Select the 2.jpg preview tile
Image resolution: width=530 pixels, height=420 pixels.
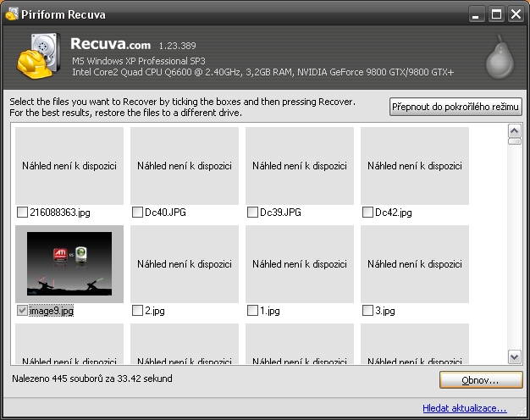185,263
